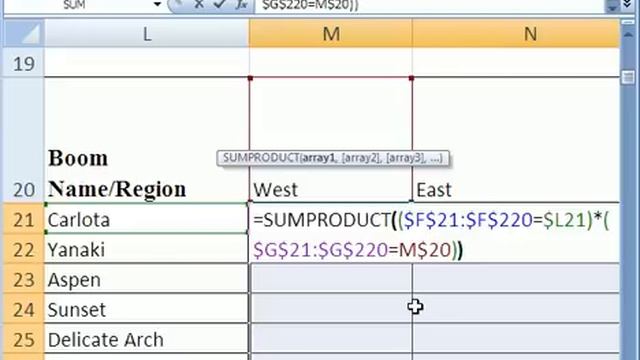Expand the formula bar
This screenshot has height=360, width=640.
click(x=628, y=4)
